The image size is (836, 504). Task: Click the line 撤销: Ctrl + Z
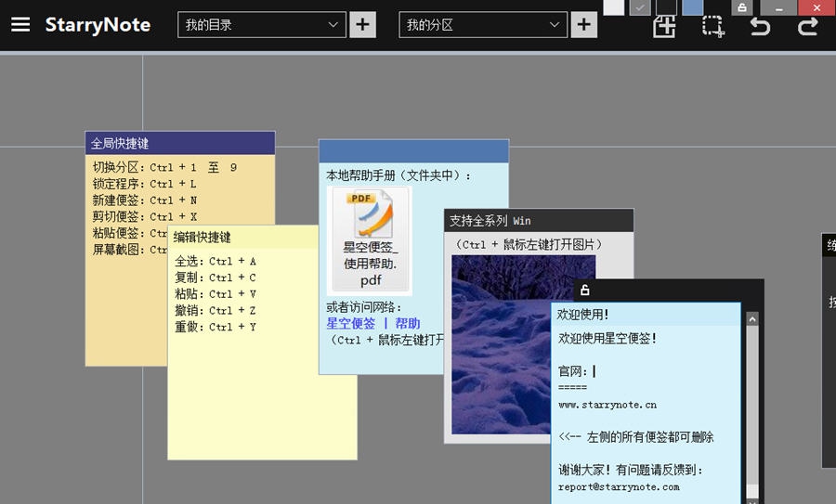(216, 311)
